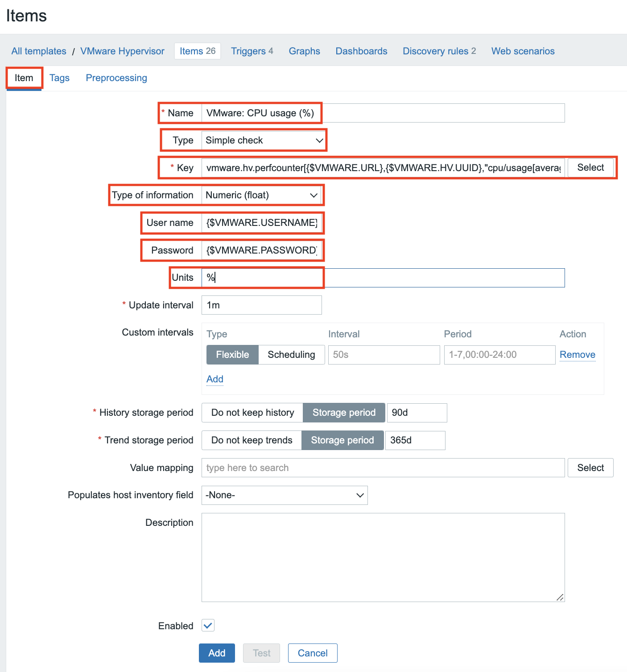This screenshot has height=672, width=627.
Task: Open the Preprocessing tab
Action: point(116,78)
